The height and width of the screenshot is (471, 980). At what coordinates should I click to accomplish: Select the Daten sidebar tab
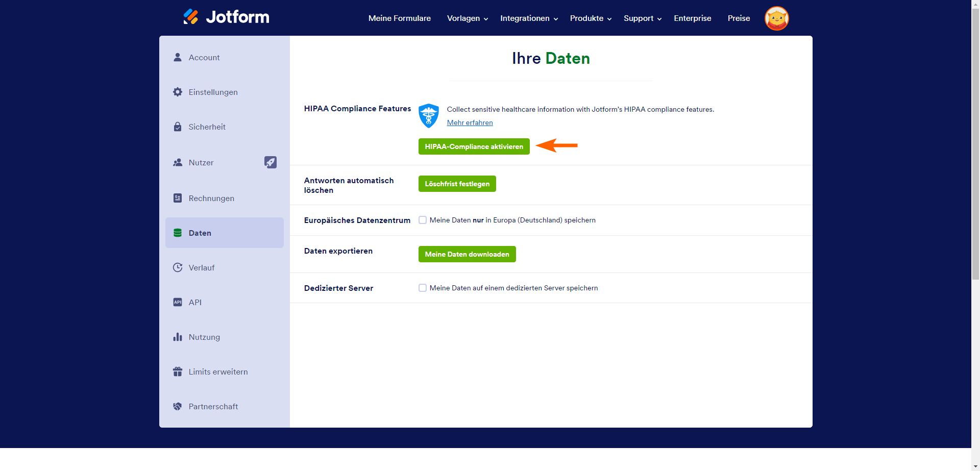tap(225, 233)
